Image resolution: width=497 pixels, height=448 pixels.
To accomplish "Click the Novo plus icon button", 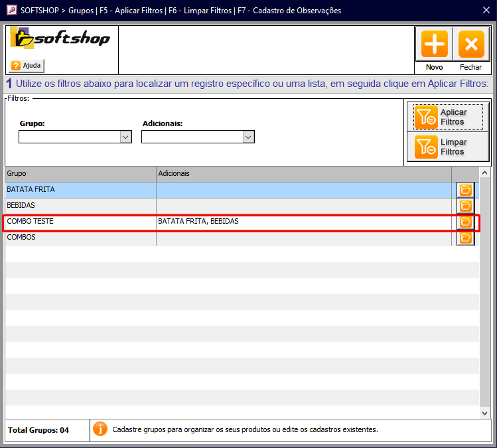I will (x=434, y=44).
